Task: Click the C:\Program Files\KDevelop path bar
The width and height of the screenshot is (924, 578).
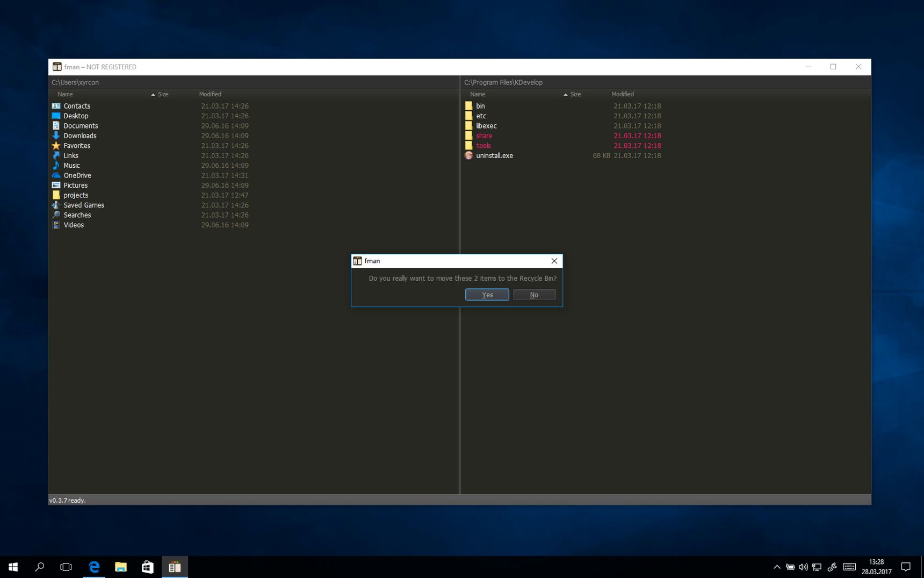Action: tap(666, 82)
